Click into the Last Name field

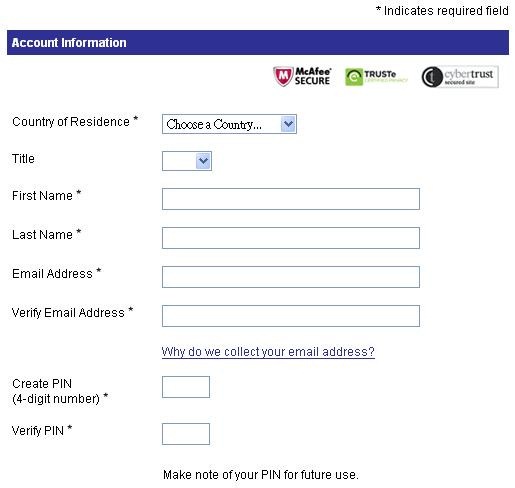(291, 238)
